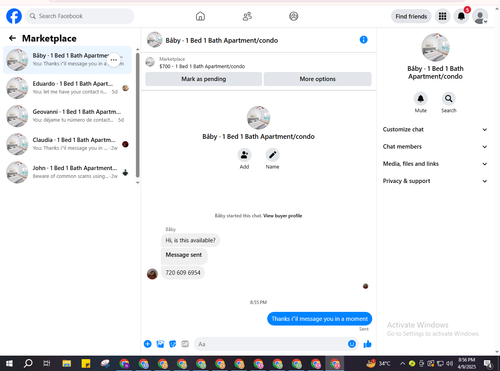The height and width of the screenshot is (371, 500).
Task: Expand Chat members section
Action: point(435,147)
